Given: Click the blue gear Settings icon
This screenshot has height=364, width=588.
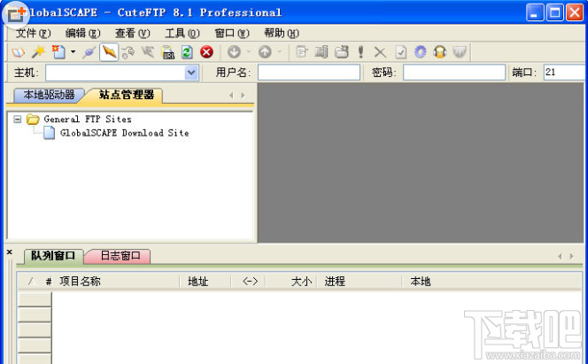Looking at the screenshot, I should (420, 51).
